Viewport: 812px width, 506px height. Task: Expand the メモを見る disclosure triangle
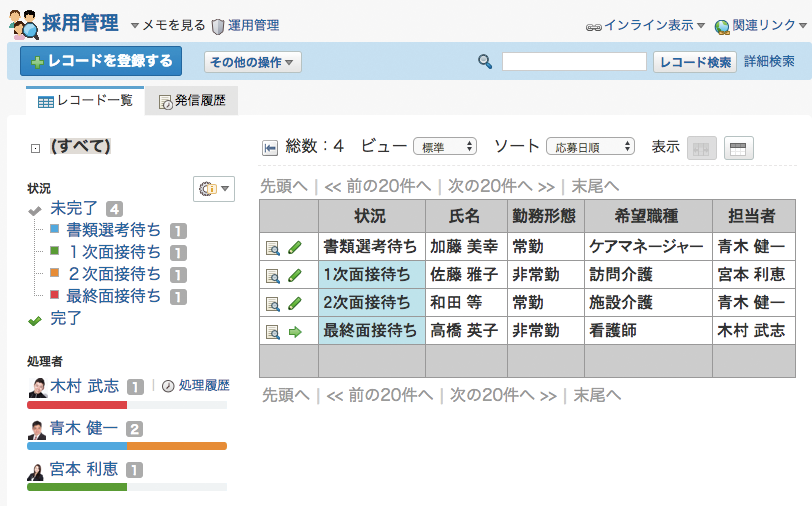coord(135,25)
